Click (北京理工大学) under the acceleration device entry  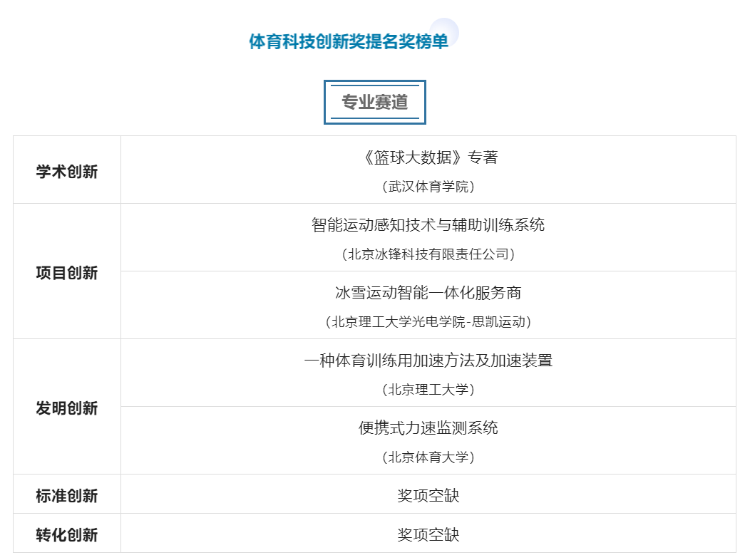pos(428,390)
